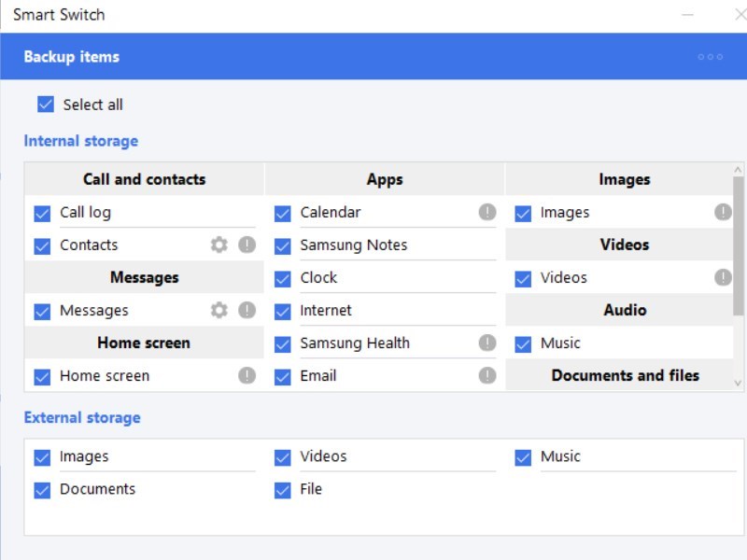Screen dimensions: 747x560
Task: Uncheck the Call log checkbox
Action: 42,213
